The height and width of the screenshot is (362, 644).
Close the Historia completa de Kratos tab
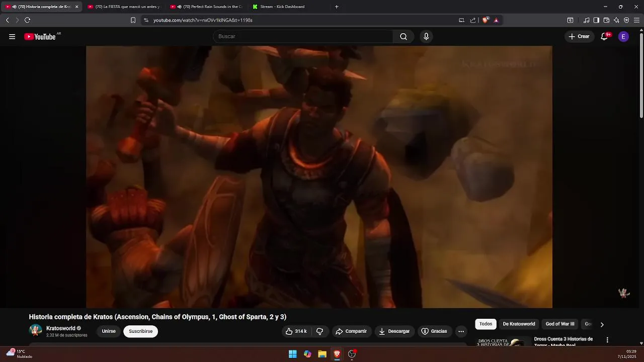pos(76,7)
